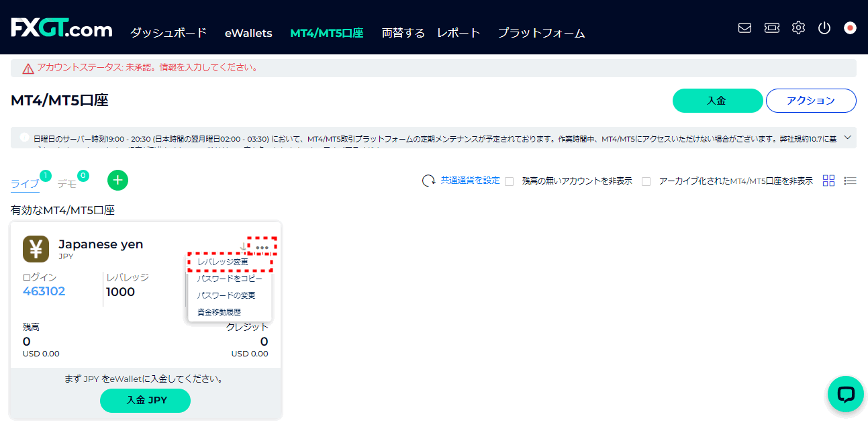Open the Japan flag language selector
The width and height of the screenshot is (868, 443).
pos(850,28)
